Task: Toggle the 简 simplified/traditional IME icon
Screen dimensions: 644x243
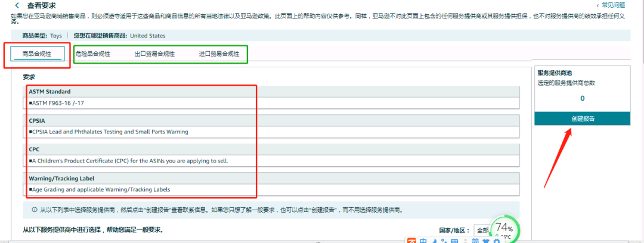Action: 476,241
